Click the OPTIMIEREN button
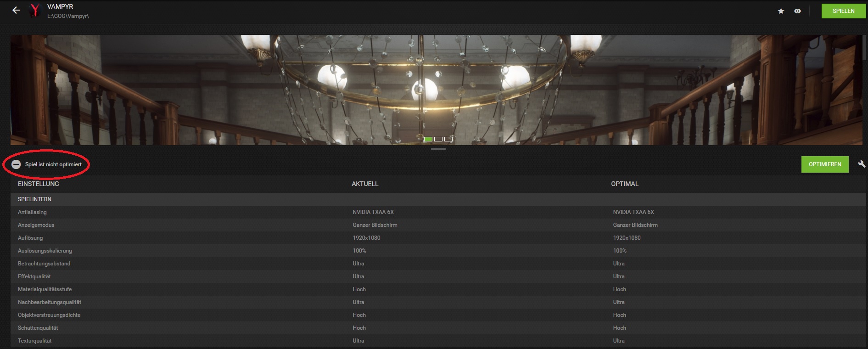Image resolution: width=868 pixels, height=349 pixels. coord(825,164)
